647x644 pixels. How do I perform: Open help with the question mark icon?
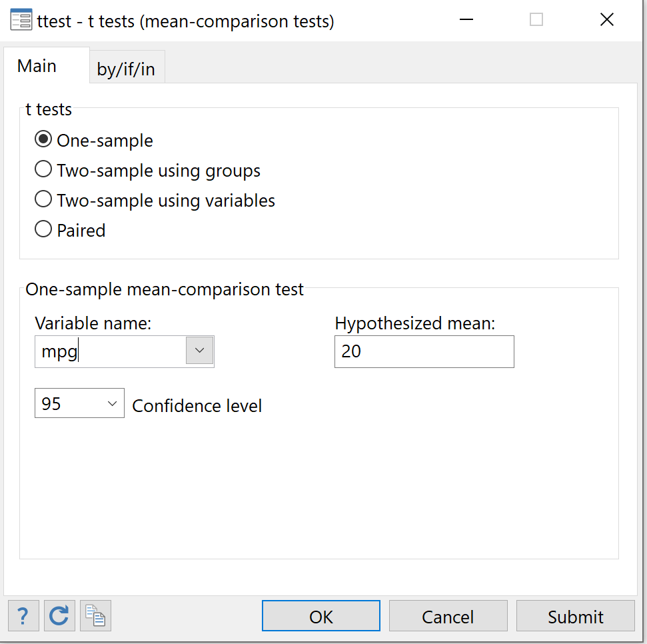click(23, 616)
